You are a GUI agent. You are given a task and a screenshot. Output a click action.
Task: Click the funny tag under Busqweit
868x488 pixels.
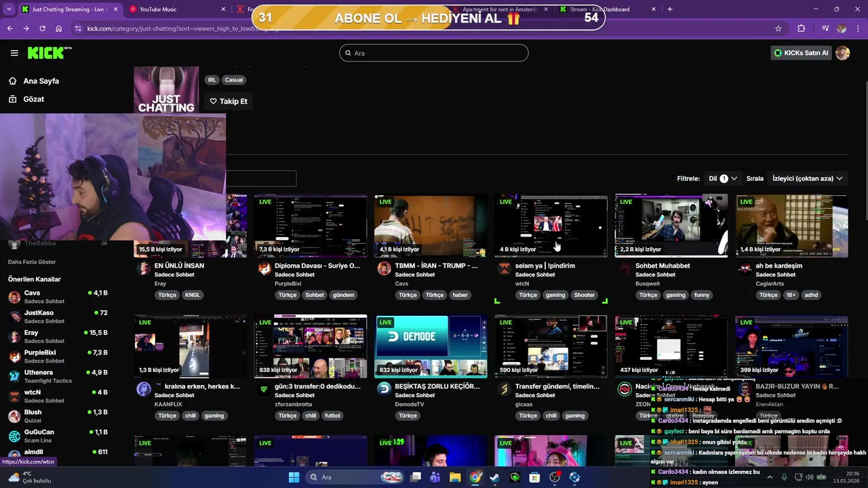click(x=702, y=295)
